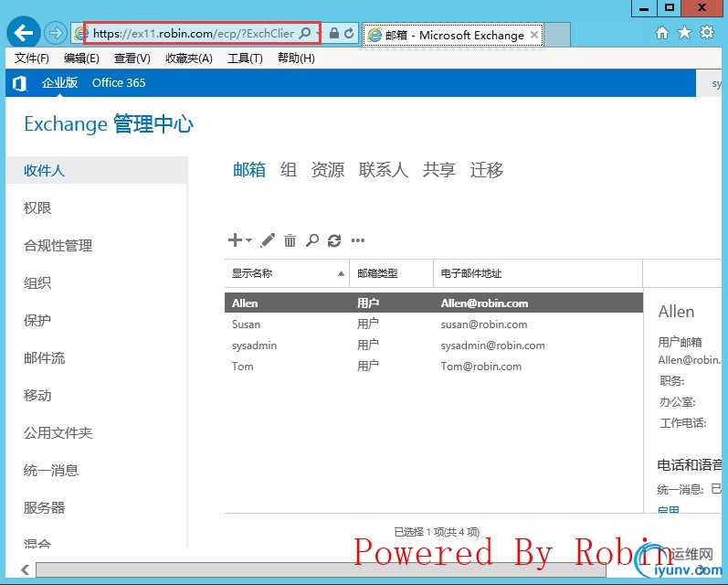This screenshot has height=585, width=728.
Task: Switch to the 联系人 tab
Action: click(x=384, y=170)
